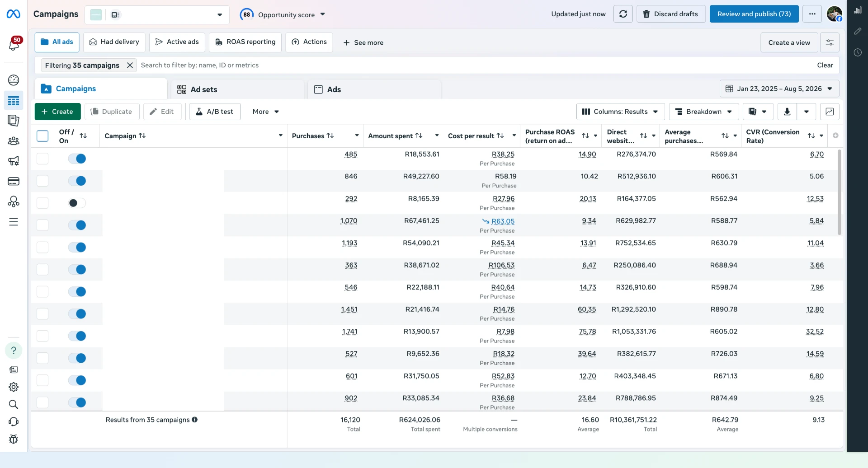Open the Columns: Results dropdown
The width and height of the screenshot is (868, 468).
[620, 112]
